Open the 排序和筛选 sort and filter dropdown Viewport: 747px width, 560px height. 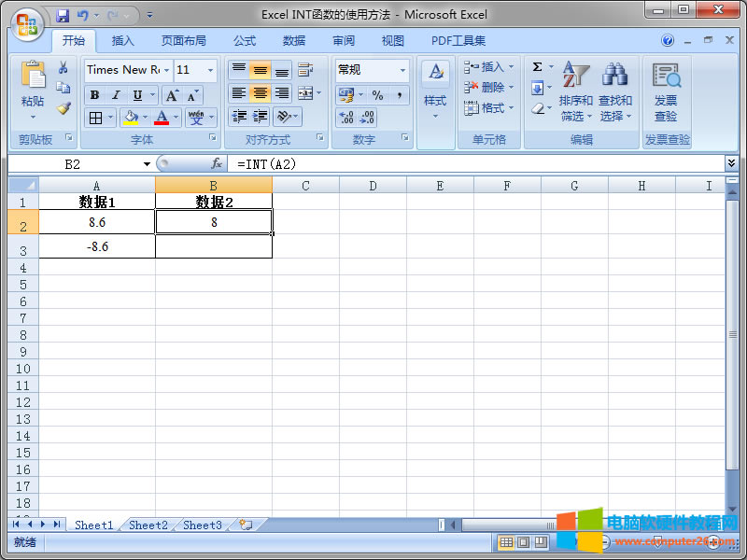tap(576, 92)
